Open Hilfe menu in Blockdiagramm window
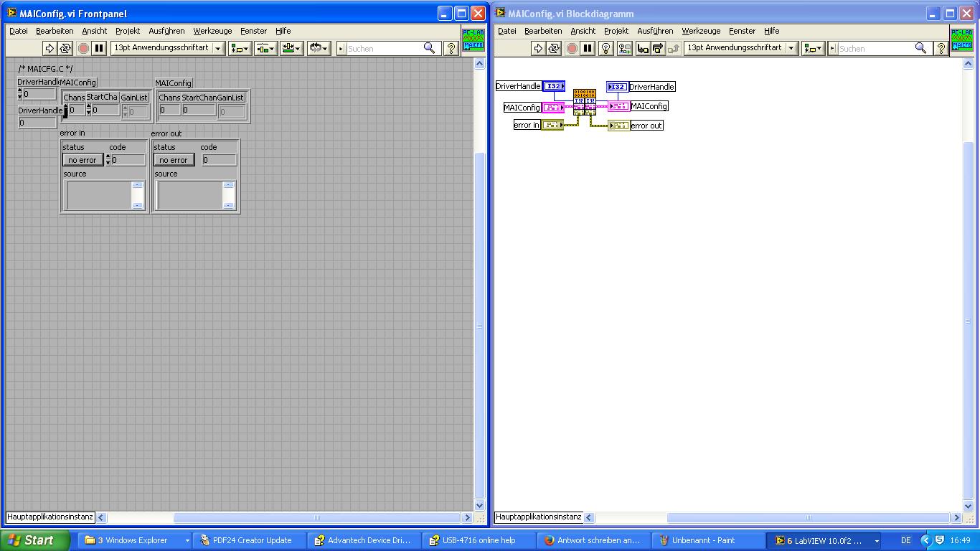The image size is (980, 551). tap(771, 31)
